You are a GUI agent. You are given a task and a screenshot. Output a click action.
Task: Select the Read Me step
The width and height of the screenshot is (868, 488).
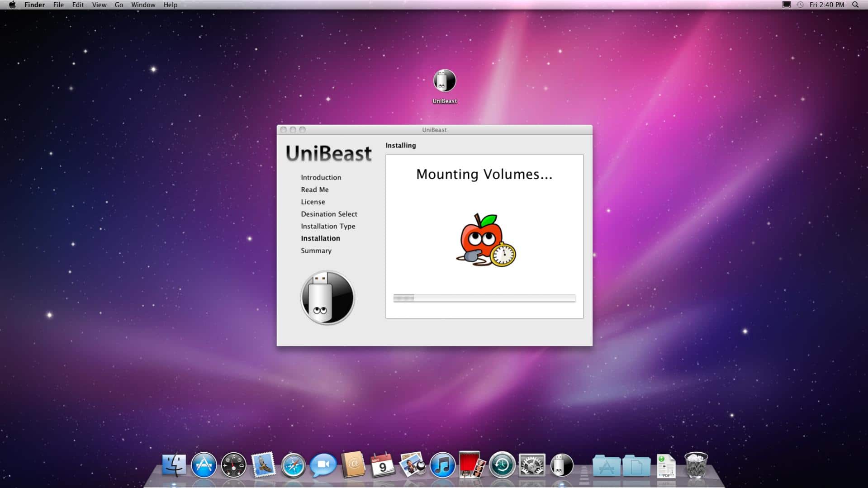tap(315, 190)
